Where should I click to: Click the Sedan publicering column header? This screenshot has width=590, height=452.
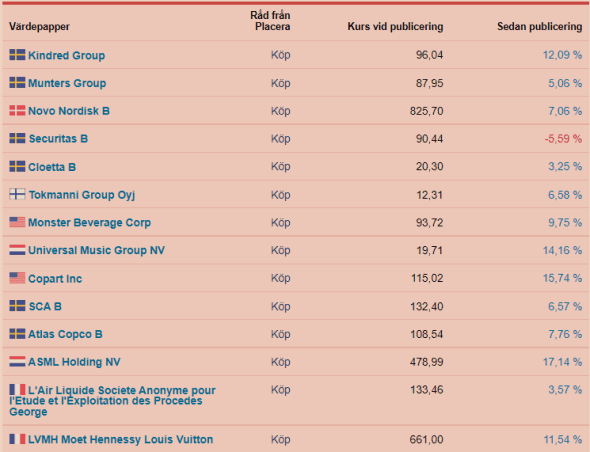point(540,26)
